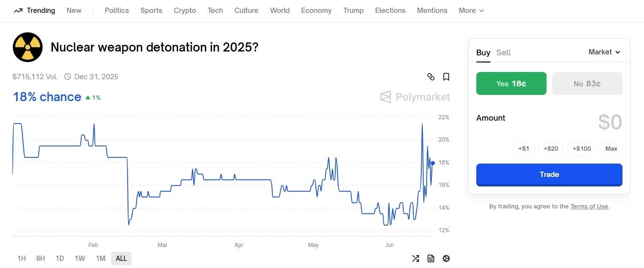The width and height of the screenshot is (644, 268).
Task: Open the document/rules icon below chart
Action: [x=431, y=258]
